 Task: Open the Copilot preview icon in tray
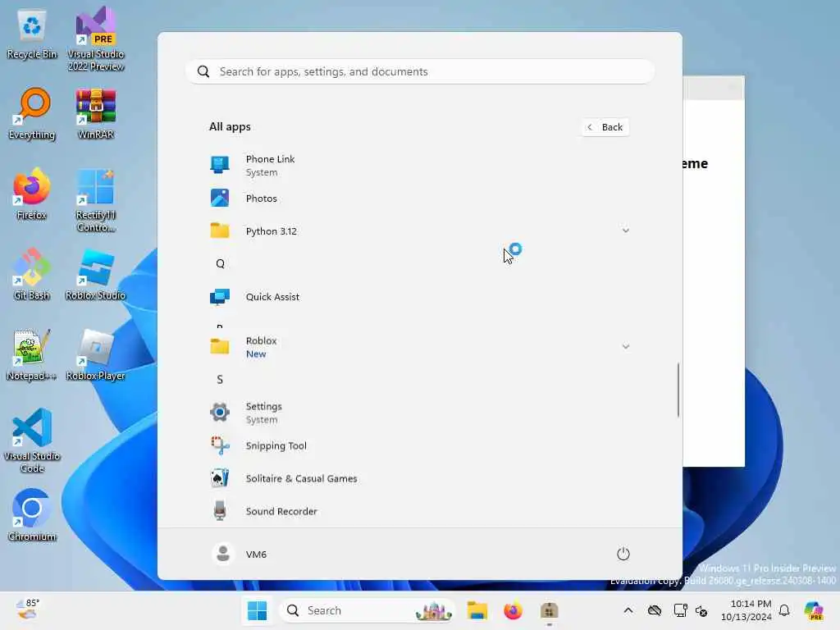pyautogui.click(x=814, y=610)
